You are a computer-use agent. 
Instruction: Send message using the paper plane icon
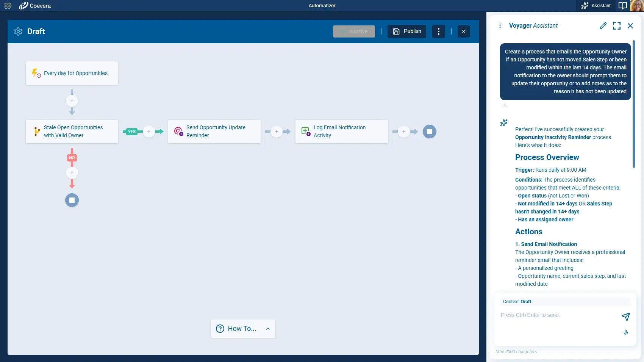point(626,317)
